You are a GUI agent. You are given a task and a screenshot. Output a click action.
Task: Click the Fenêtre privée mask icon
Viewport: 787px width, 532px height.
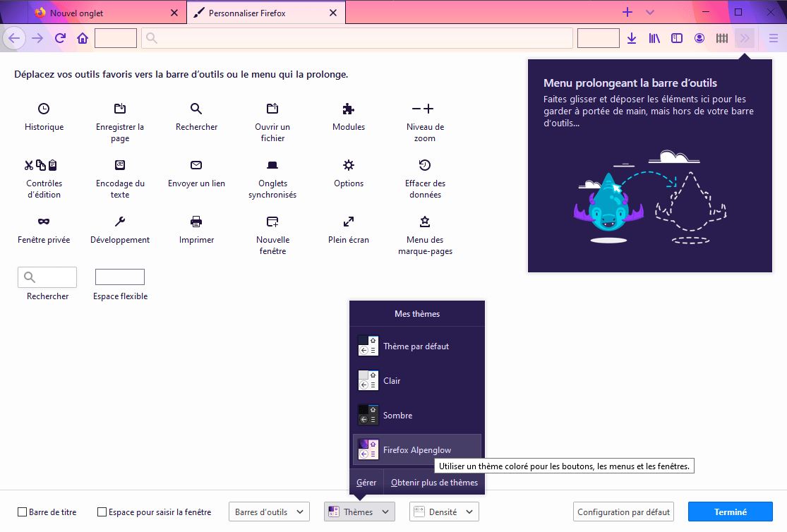44,222
